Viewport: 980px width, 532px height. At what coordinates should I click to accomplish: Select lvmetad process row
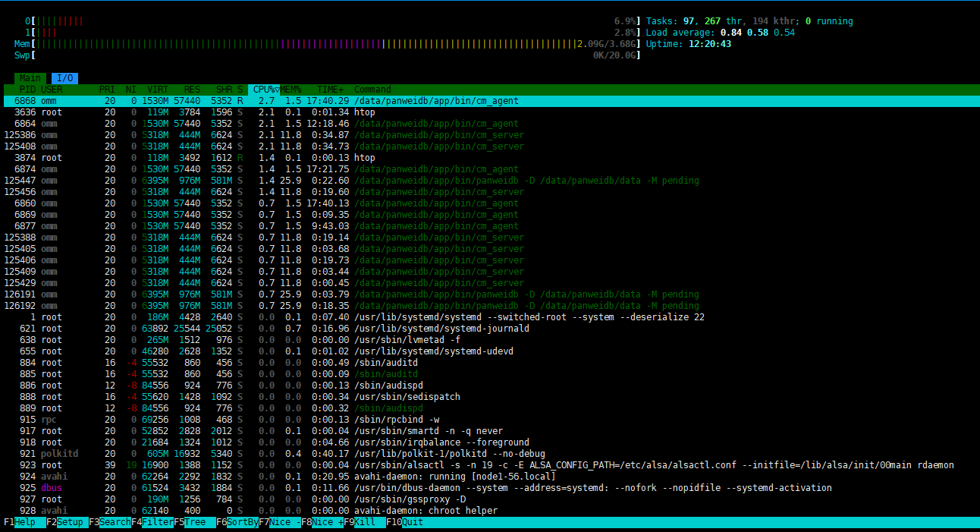click(490, 340)
